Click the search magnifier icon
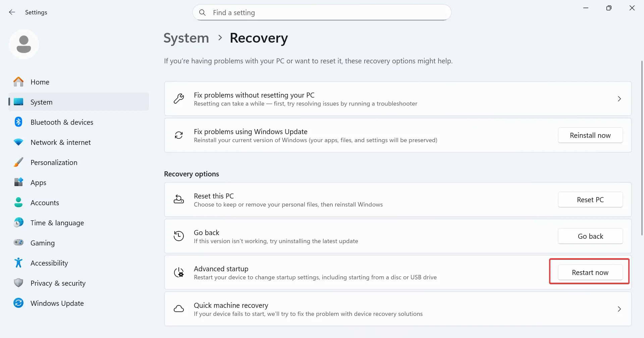644x338 pixels. (x=203, y=12)
